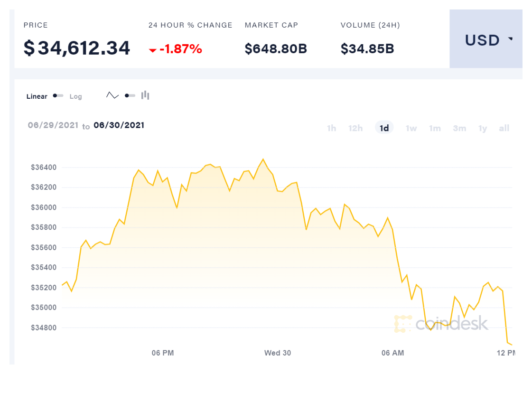Click the candlestick bar chart icon
532x393 pixels.
145,95
